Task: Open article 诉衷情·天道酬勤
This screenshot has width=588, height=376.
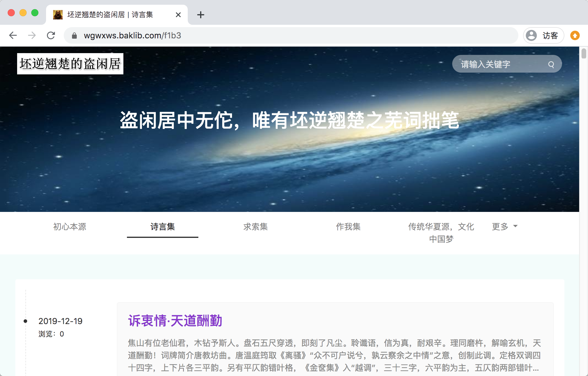Action: [175, 321]
